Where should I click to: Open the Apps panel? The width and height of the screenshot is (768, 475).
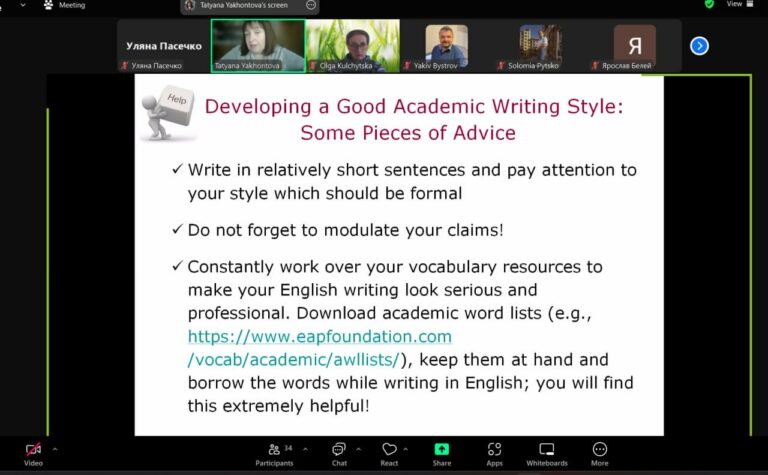coord(494,454)
